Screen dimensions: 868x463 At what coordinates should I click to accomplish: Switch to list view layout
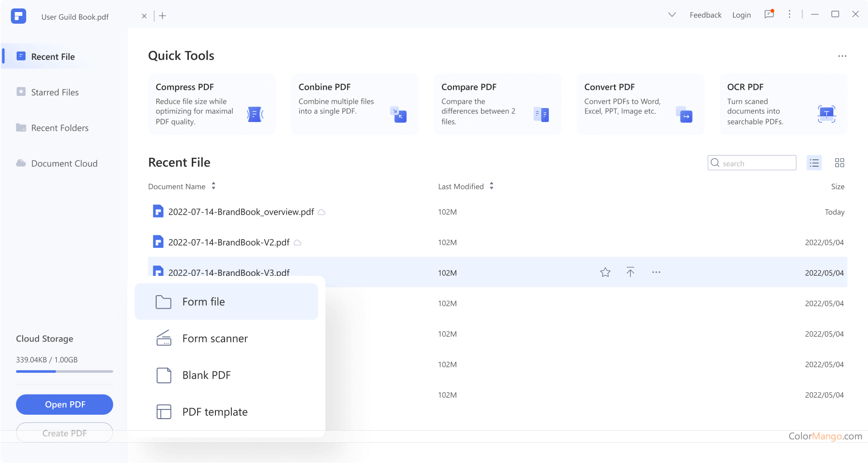[814, 163]
